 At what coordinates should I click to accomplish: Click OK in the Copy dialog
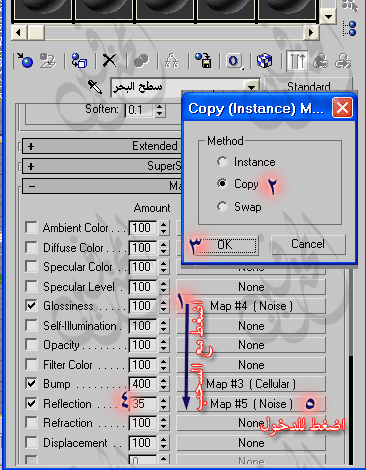pos(225,245)
